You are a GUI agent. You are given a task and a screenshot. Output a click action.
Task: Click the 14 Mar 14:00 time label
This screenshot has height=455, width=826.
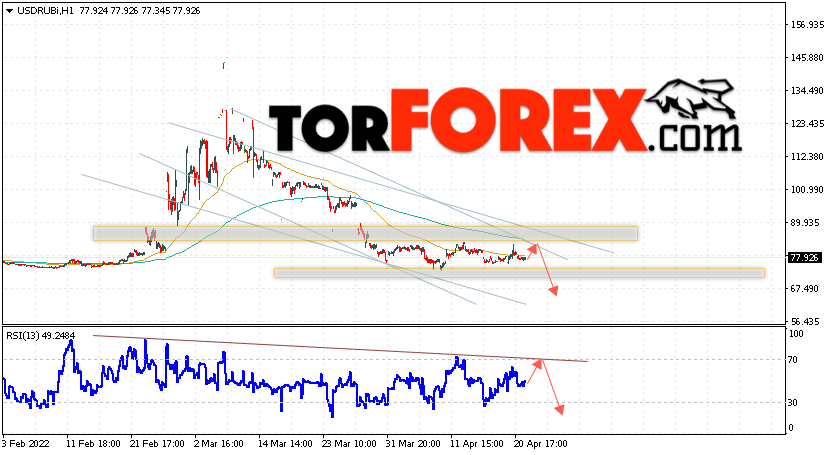[286, 444]
